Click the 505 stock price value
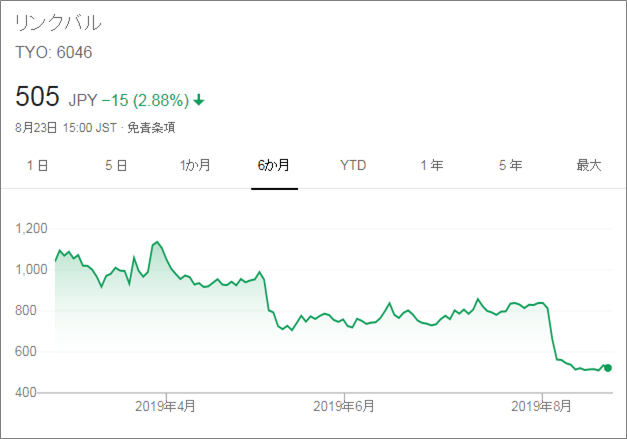Viewport: 627px width, 439px height. tap(37, 96)
